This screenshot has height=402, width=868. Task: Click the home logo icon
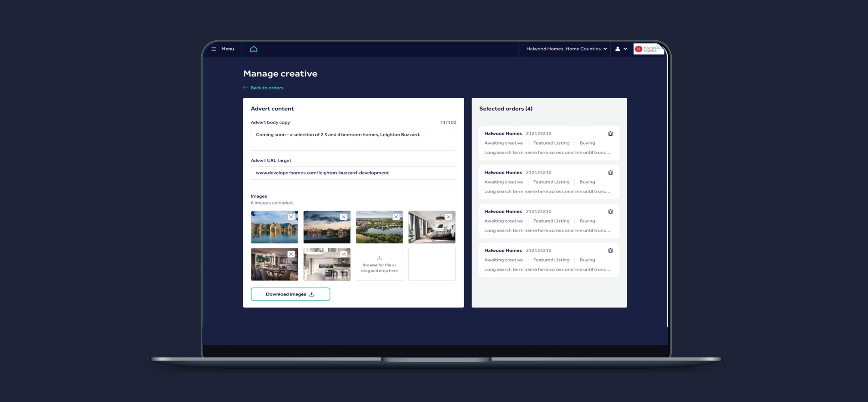(x=253, y=49)
